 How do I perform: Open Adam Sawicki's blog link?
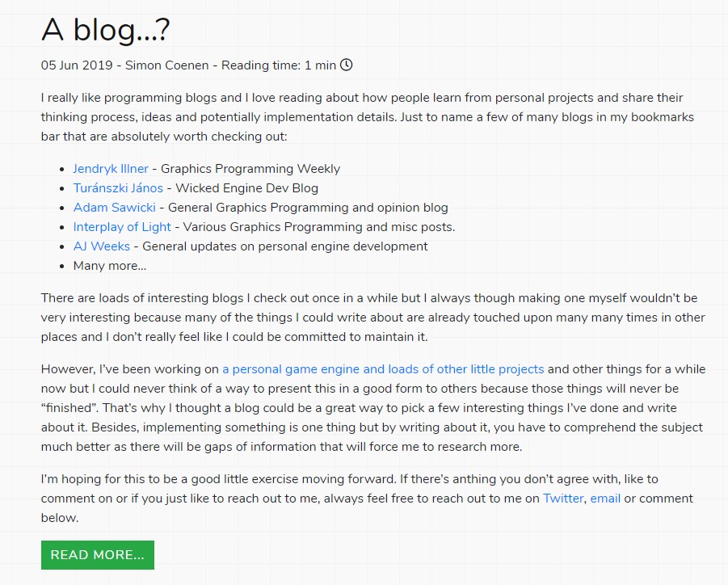[114, 208]
